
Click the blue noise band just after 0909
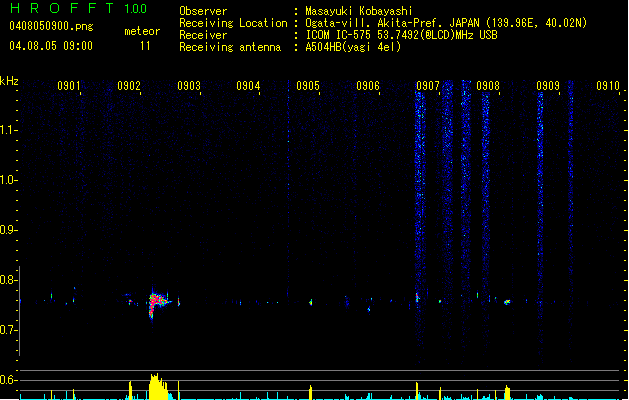[x=571, y=217]
